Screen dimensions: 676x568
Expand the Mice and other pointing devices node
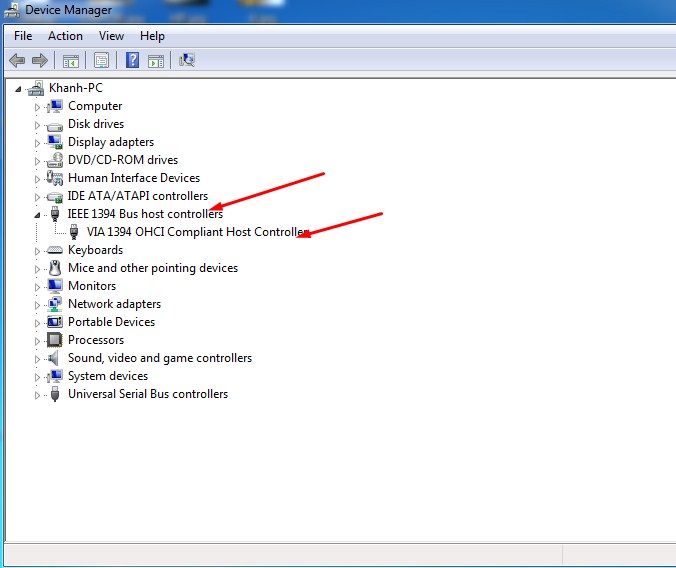[38, 269]
